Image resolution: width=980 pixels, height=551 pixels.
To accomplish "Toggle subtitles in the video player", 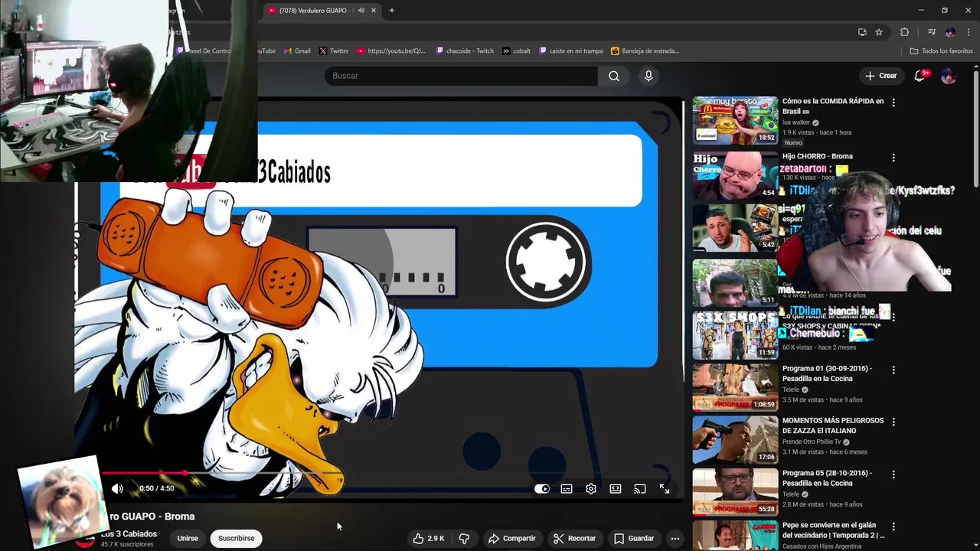I will 567,489.
